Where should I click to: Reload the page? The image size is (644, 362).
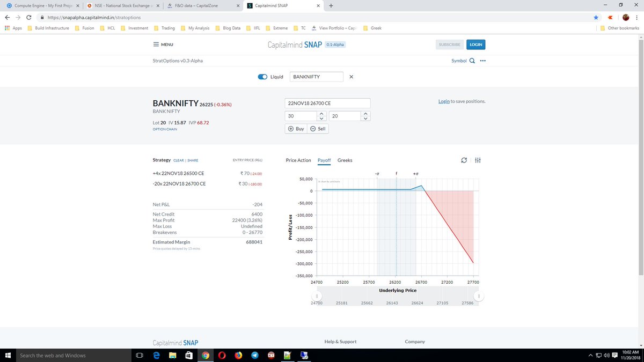coord(28,17)
